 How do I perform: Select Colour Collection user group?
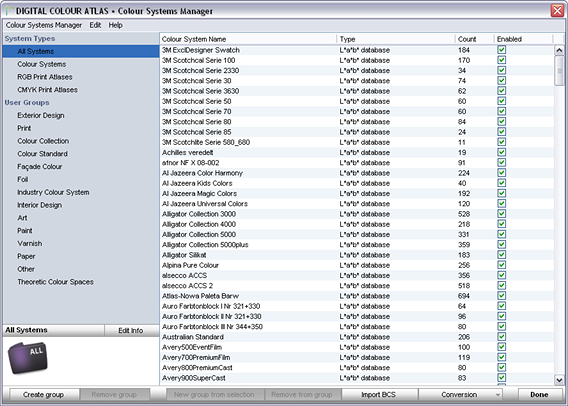click(x=81, y=141)
